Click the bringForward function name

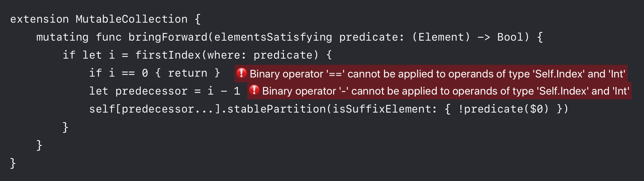click(x=168, y=37)
